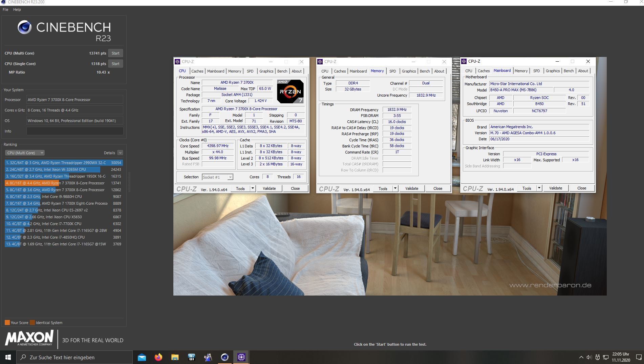This screenshot has width=644, height=364.
Task: Open the About tab in the Memory window
Action: 439,71
